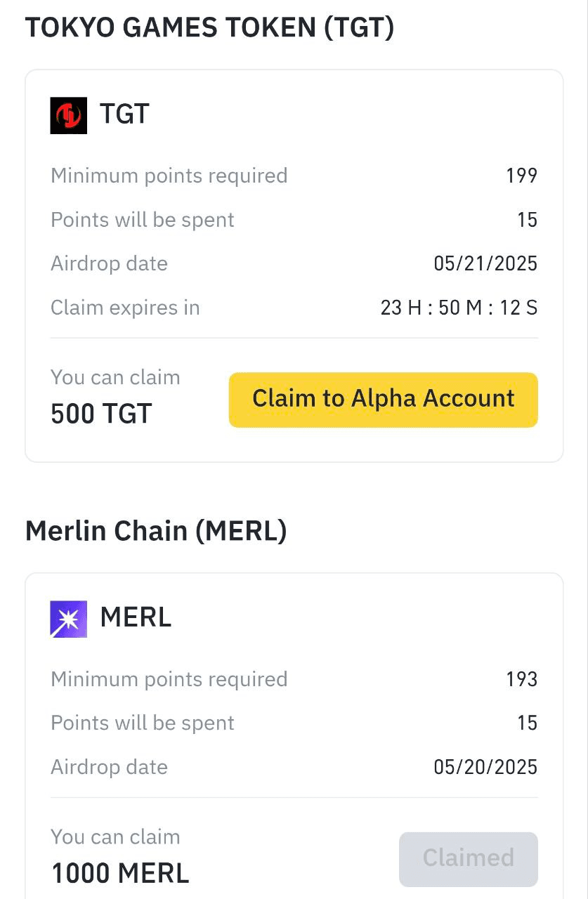The width and height of the screenshot is (588, 899).
Task: Click the 500 TGT claim amount
Action: click(x=101, y=414)
